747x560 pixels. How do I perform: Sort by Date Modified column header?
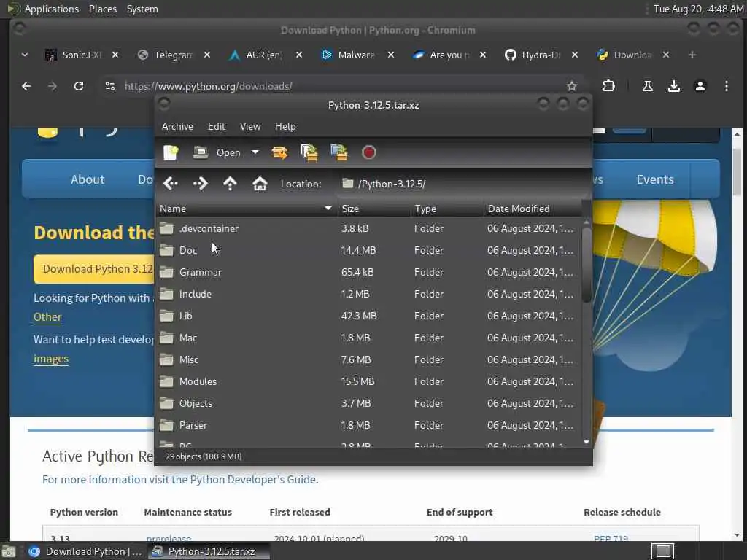[533, 209]
